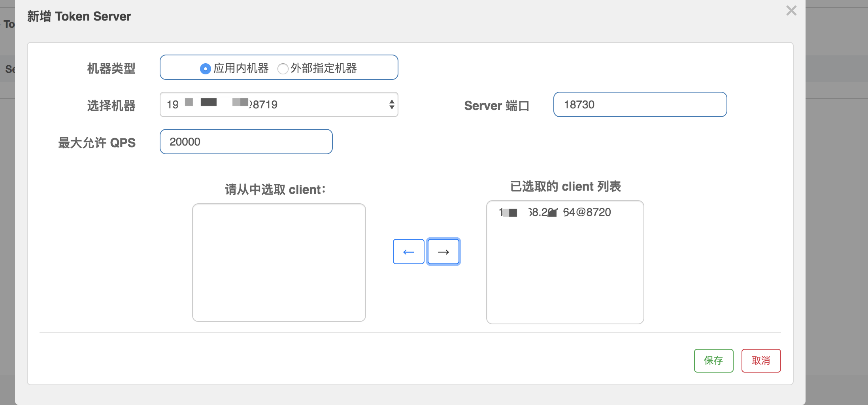Image resolution: width=868 pixels, height=405 pixels.
Task: Click the machine selector stepper arrows
Action: [391, 104]
